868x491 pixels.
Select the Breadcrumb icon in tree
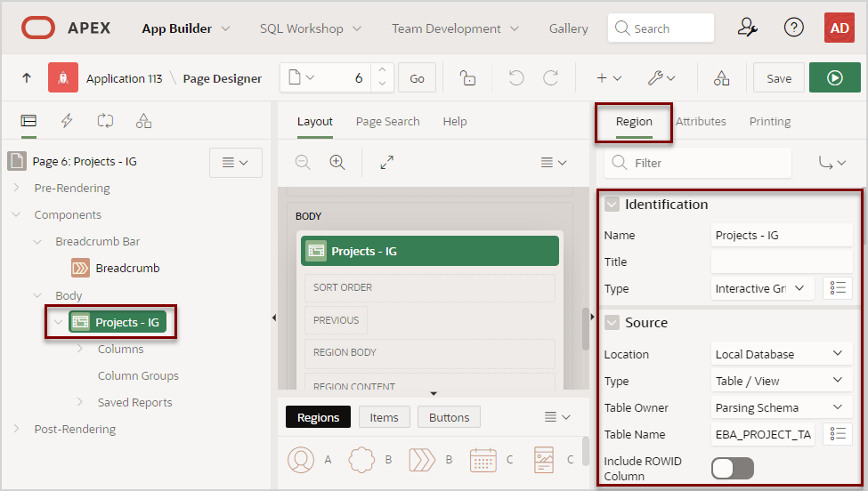coord(80,268)
